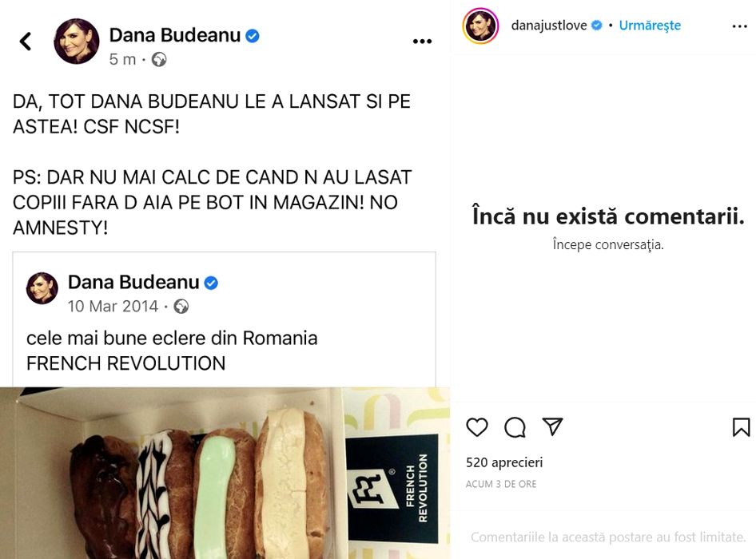Share the post with paper plane icon

coord(552,426)
